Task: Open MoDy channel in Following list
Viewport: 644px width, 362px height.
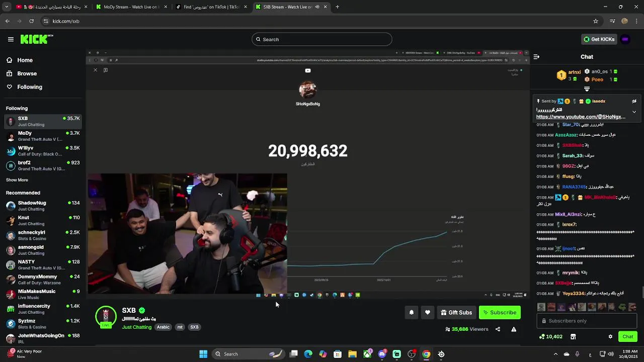Action: click(43, 136)
